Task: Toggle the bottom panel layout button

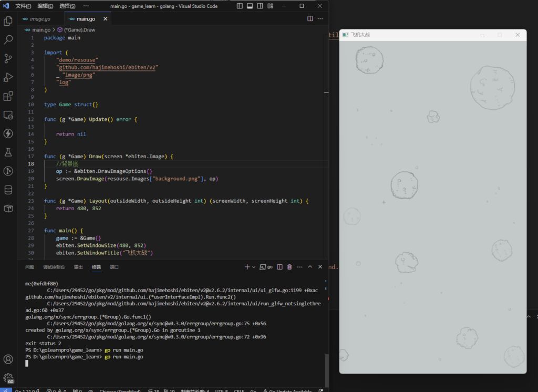Action: coord(250,6)
